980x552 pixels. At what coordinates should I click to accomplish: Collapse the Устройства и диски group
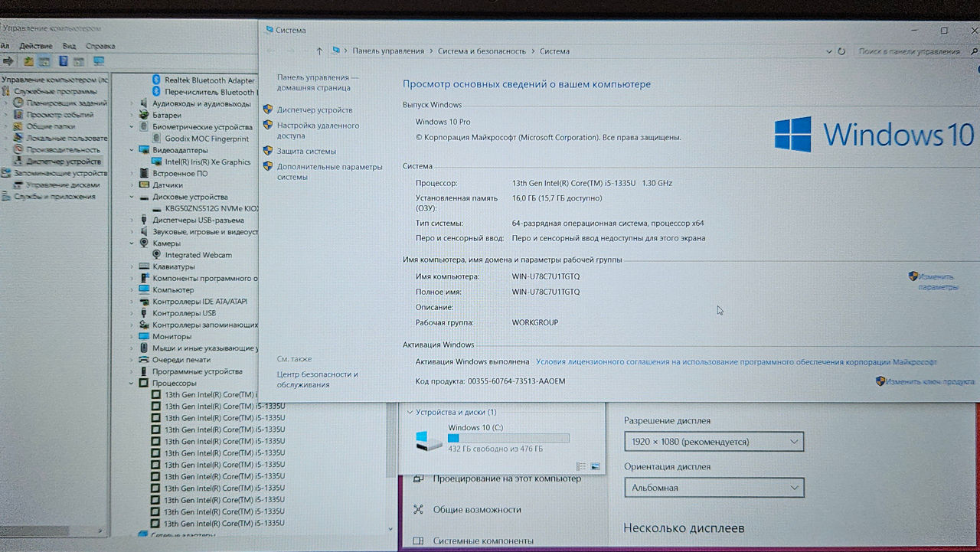(x=410, y=412)
